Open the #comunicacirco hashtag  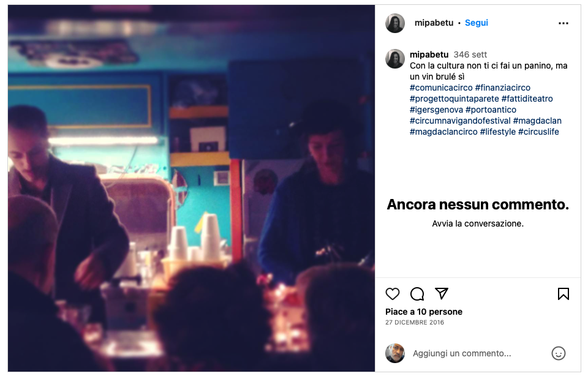click(441, 88)
